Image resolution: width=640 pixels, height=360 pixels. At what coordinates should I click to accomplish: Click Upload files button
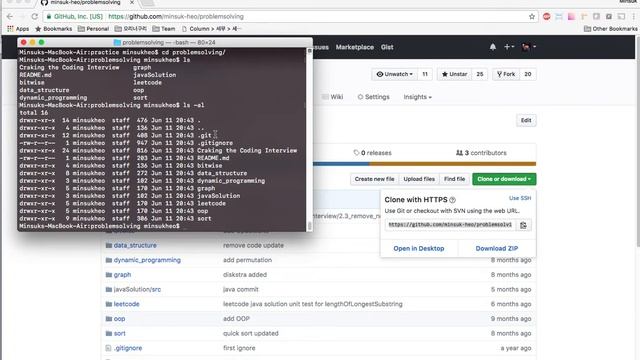[419, 179]
